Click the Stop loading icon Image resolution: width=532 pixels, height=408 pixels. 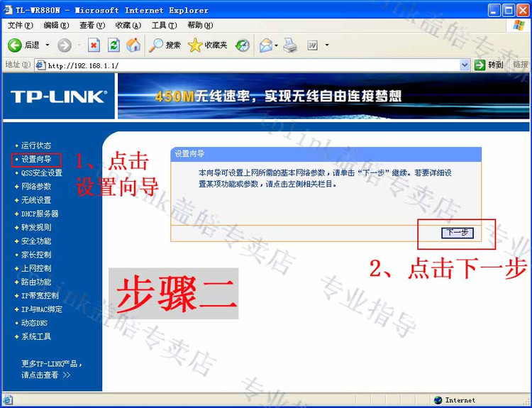point(94,45)
